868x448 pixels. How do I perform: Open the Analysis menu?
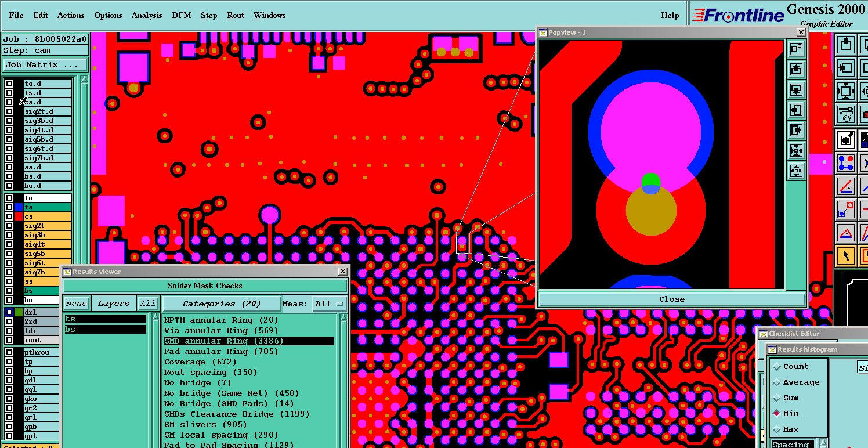147,15
